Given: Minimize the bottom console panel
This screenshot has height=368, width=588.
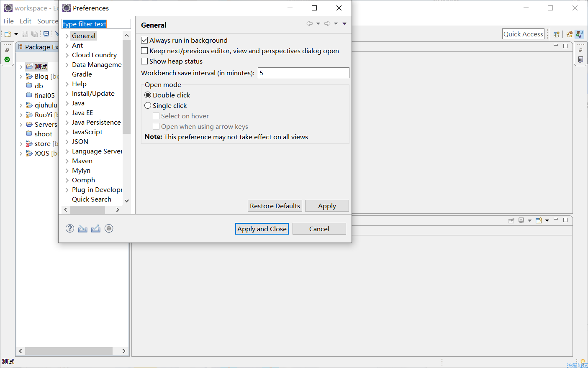Looking at the screenshot, I should pos(556,220).
